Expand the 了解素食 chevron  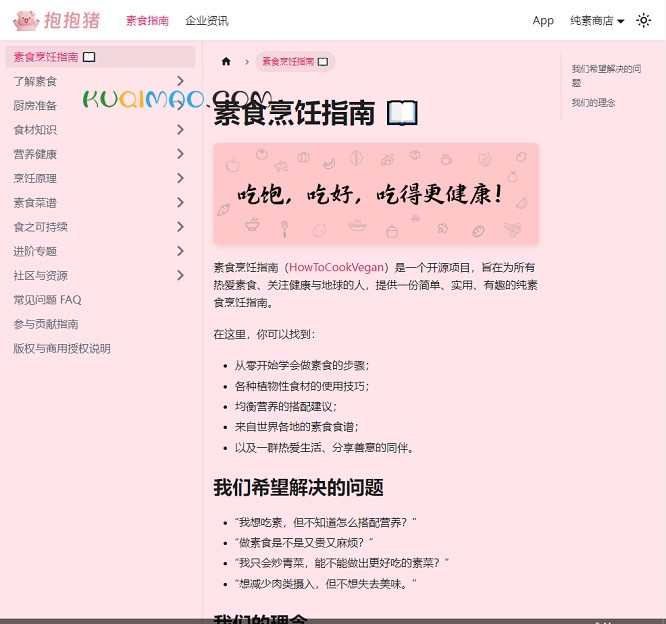point(181,81)
